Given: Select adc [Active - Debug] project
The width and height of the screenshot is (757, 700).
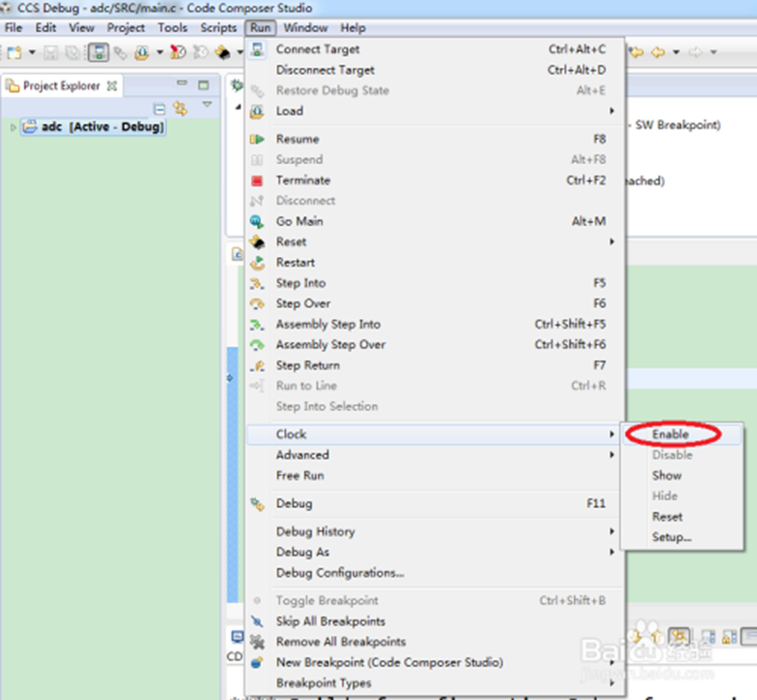Looking at the screenshot, I should [x=93, y=127].
